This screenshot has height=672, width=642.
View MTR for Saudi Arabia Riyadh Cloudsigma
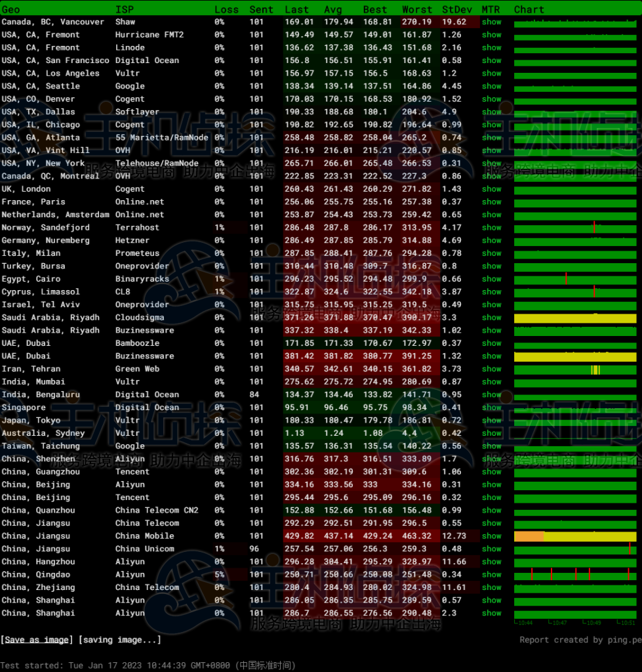pyautogui.click(x=491, y=318)
